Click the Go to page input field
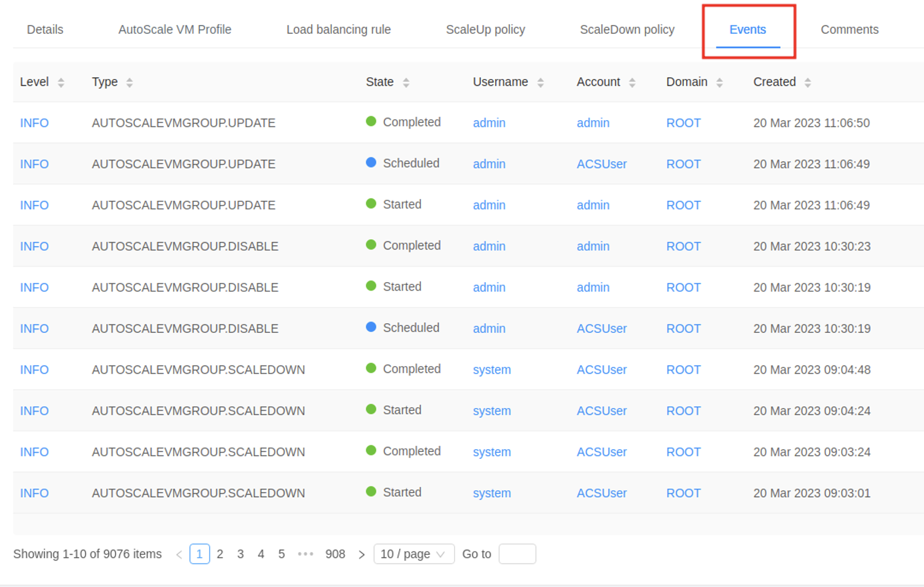This screenshot has height=587, width=924. (517, 554)
